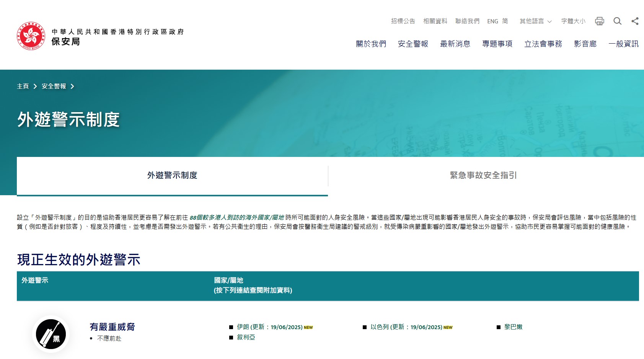Open the 關於我們 menu
The width and height of the screenshot is (644, 359).
tap(371, 44)
